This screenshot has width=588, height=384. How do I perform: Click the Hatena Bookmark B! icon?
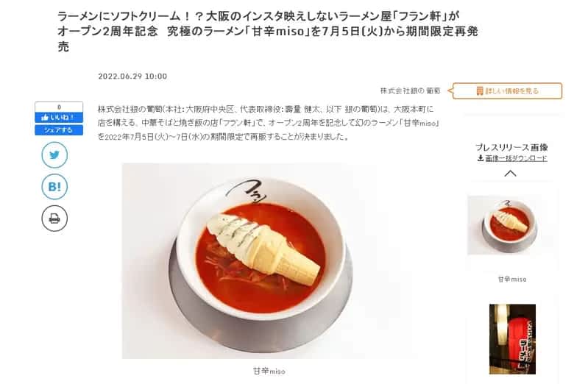click(x=54, y=186)
